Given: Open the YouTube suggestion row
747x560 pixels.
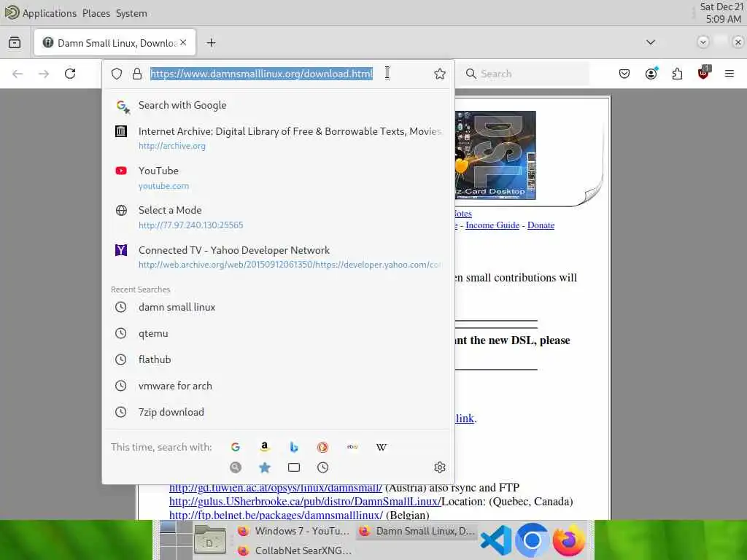Looking at the screenshot, I should (x=278, y=178).
